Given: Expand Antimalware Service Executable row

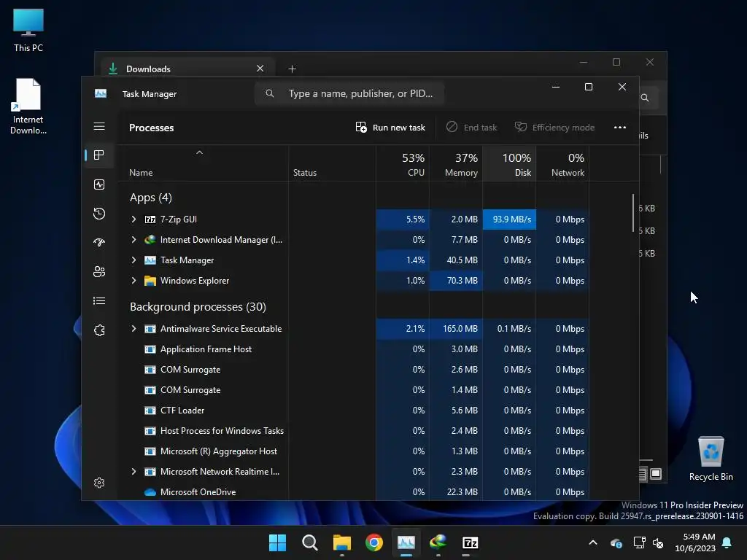Looking at the screenshot, I should coord(134,329).
